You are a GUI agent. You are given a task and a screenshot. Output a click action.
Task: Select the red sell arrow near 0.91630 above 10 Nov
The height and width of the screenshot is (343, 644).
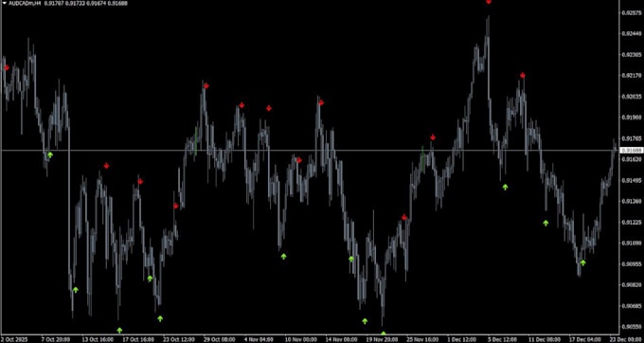pyautogui.click(x=299, y=160)
